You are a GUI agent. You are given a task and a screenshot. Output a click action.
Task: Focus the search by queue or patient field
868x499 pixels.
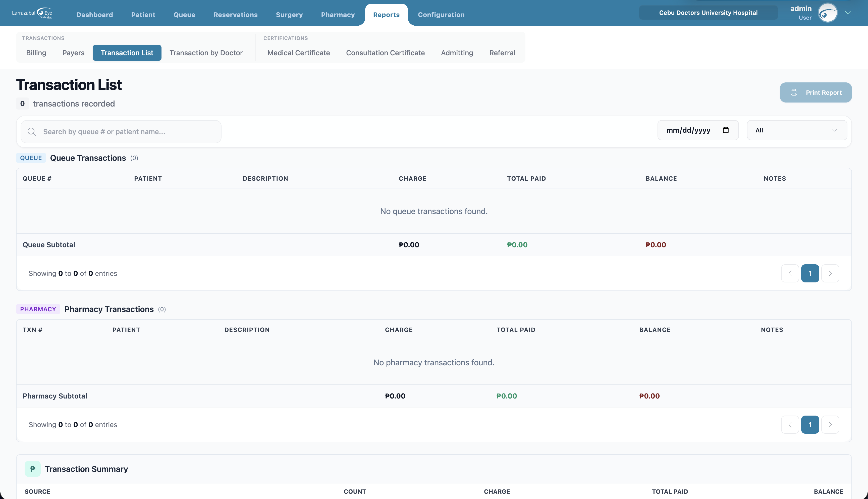coord(121,132)
